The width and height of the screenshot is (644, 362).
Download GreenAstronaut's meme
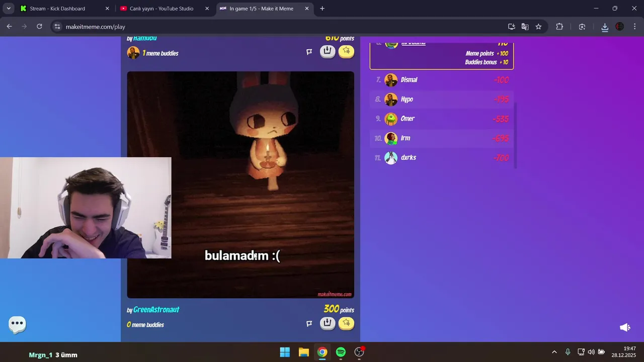click(328, 323)
